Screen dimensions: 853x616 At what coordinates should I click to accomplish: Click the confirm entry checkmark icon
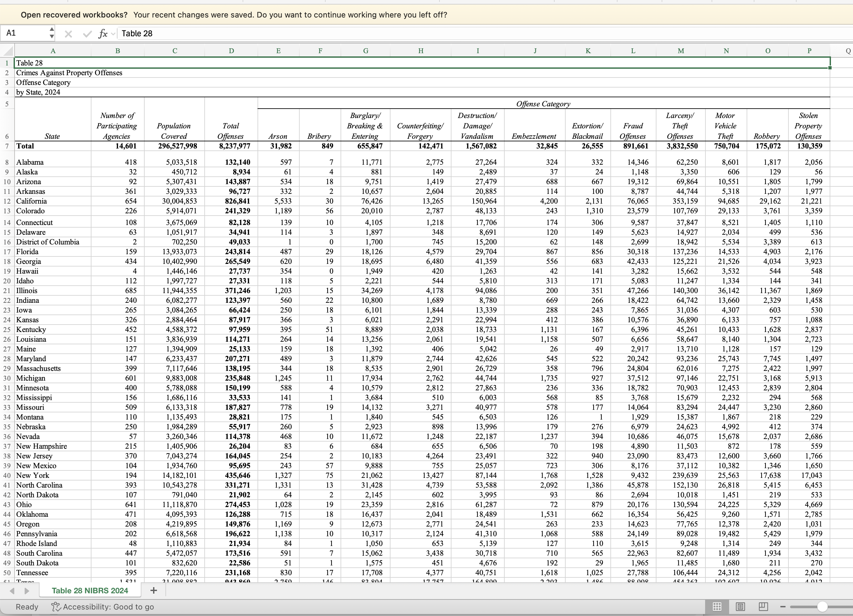pos(87,34)
